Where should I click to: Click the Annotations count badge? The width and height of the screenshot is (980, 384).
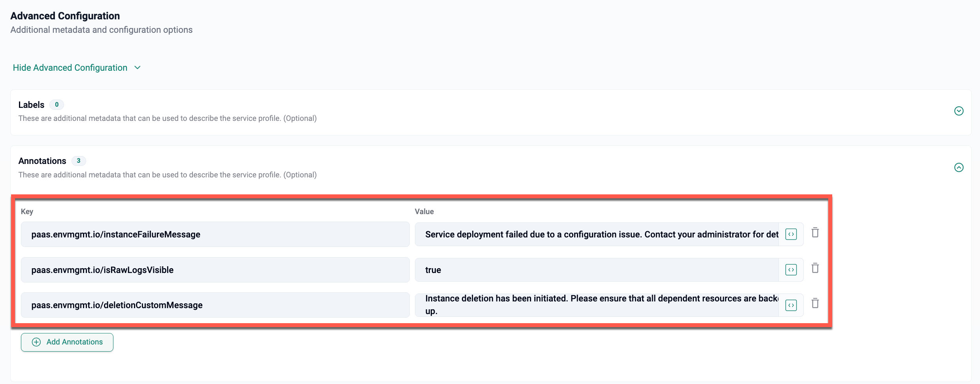pyautogui.click(x=79, y=161)
